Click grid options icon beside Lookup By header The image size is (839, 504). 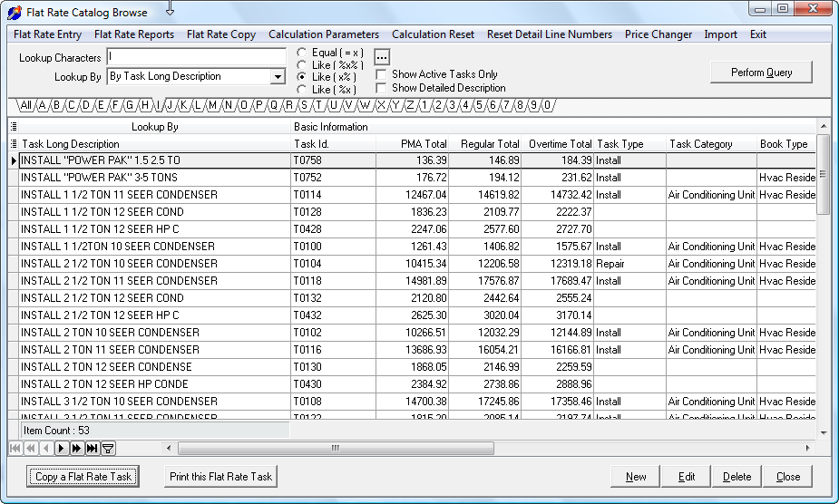click(14, 127)
